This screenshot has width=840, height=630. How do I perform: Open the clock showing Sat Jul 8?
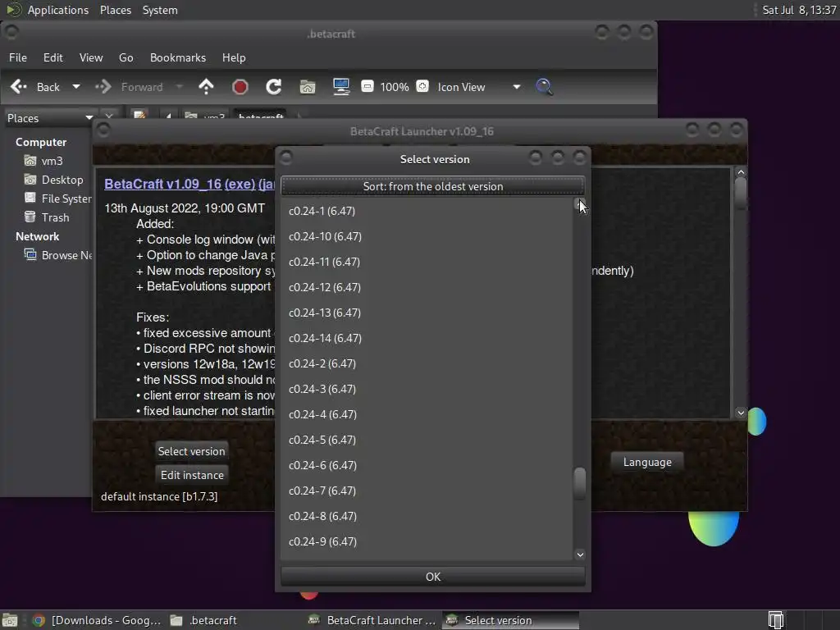799,10
